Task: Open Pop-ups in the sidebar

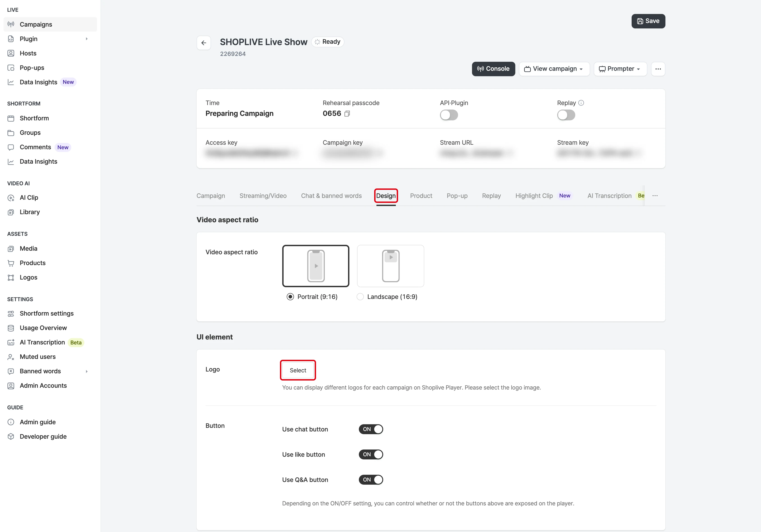Action: tap(50, 68)
